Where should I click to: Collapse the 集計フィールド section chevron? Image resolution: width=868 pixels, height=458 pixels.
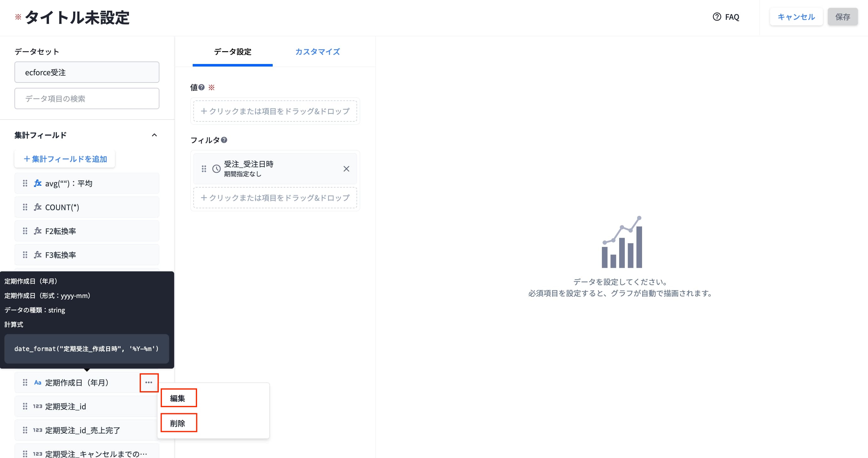(x=154, y=135)
